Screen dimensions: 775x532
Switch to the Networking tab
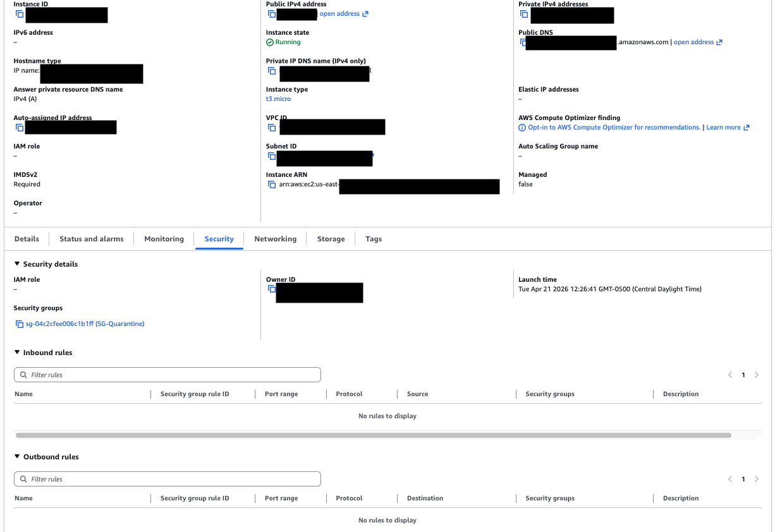(276, 239)
